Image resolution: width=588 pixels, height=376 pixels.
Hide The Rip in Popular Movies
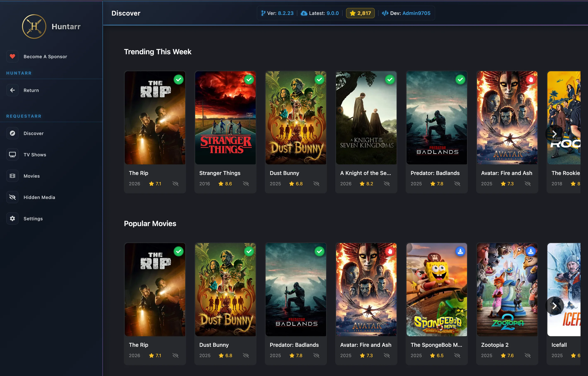(x=175, y=355)
